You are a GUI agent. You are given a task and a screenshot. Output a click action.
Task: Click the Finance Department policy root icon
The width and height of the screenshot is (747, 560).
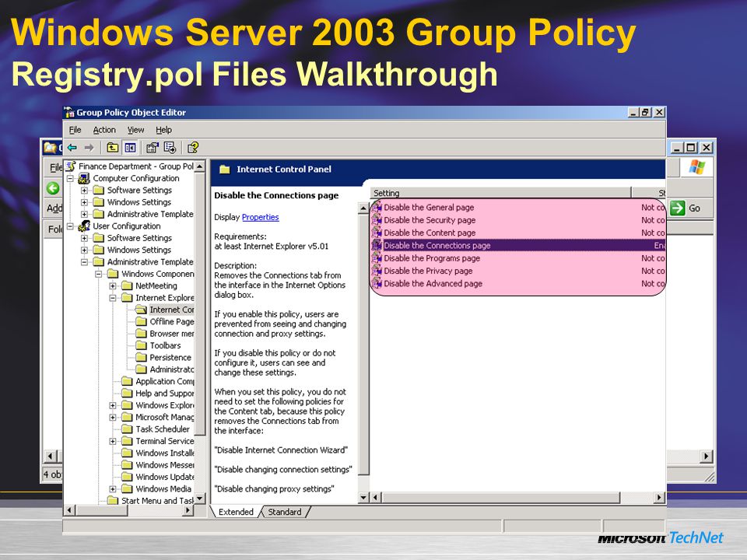tap(71, 166)
